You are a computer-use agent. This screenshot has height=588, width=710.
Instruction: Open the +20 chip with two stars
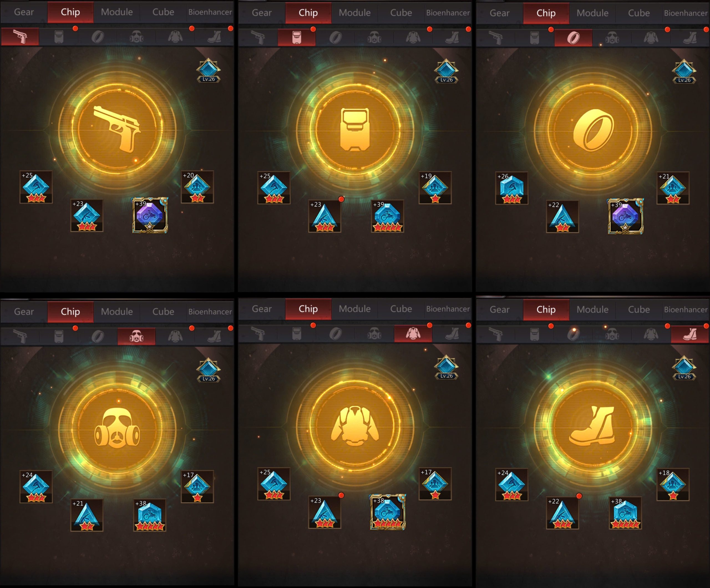[x=197, y=187]
